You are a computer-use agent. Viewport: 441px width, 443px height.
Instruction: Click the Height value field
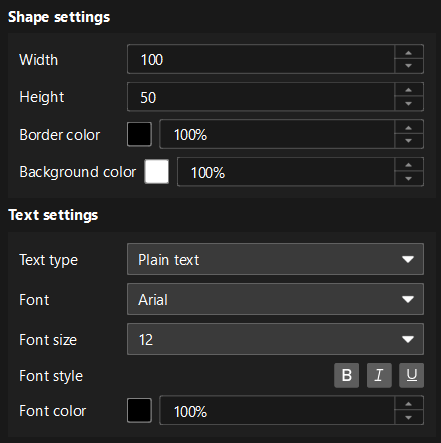[261, 97]
